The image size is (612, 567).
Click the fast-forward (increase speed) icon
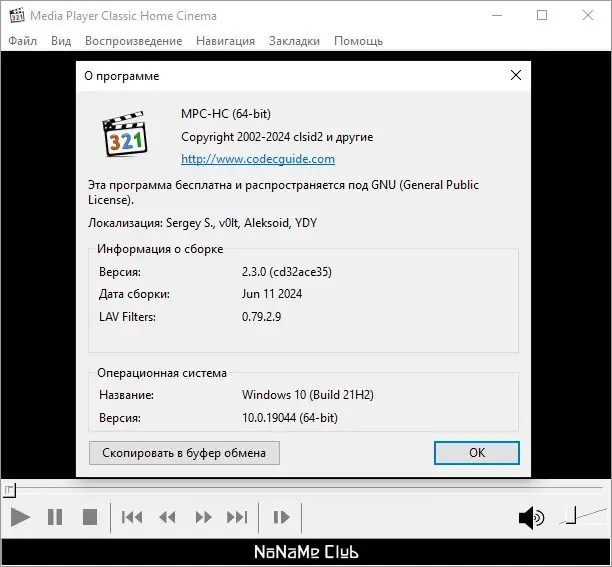tap(203, 517)
